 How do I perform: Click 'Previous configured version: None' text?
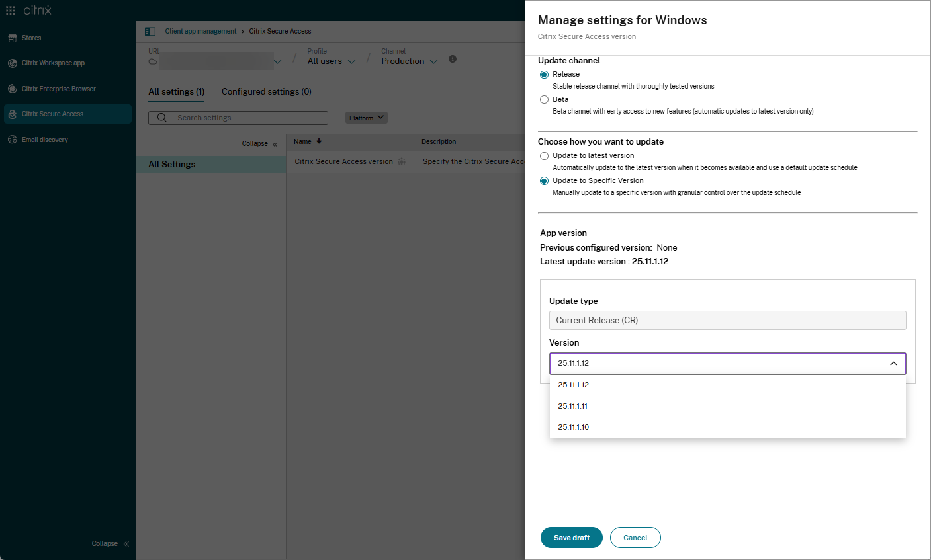pyautogui.click(x=609, y=248)
